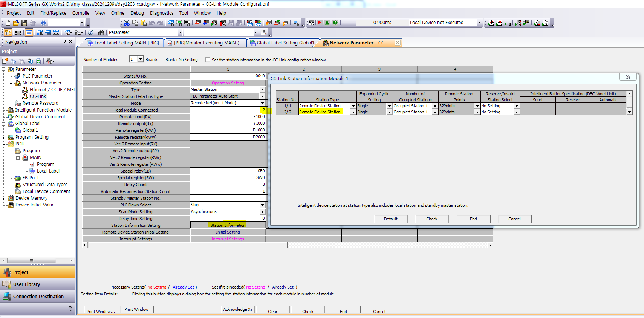Switch to [PRG]Monitor Executing MAIN tab
Viewport: 644px width, 318px height.
tap(206, 43)
